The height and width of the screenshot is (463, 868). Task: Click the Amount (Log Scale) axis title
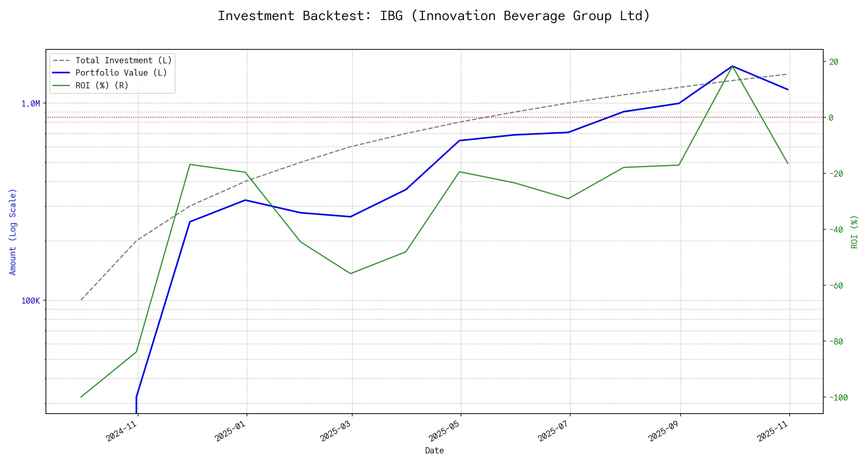(13, 232)
